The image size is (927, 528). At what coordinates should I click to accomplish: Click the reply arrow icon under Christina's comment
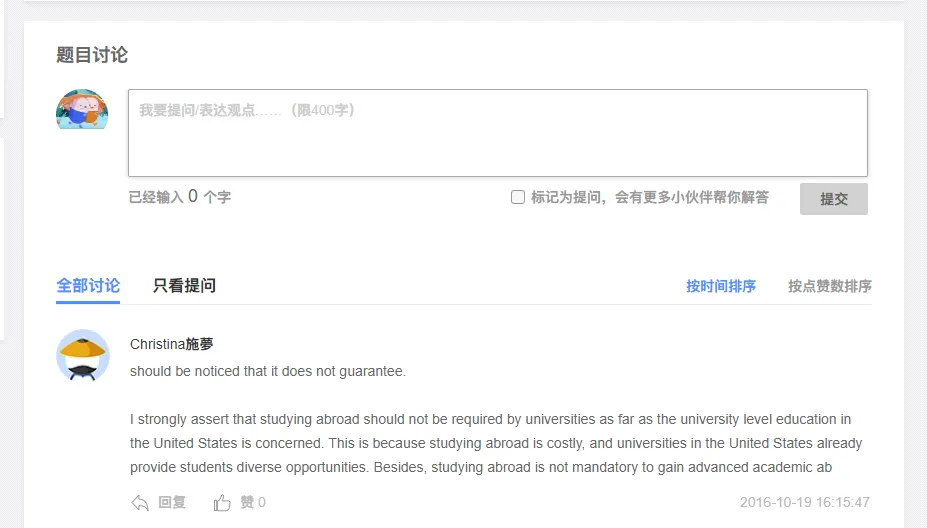click(140, 503)
